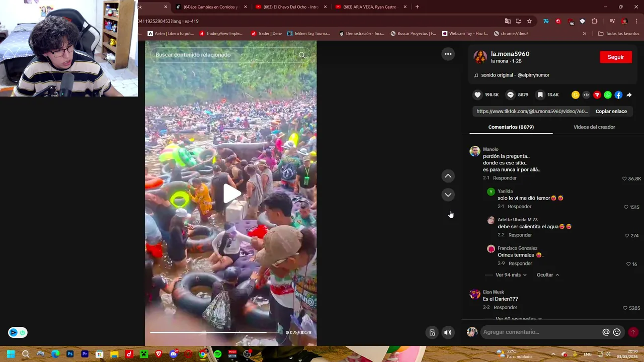Image resolution: width=644 pixels, height=362 pixels.
Task: Show hidden system tray icons
Action: 553,354
